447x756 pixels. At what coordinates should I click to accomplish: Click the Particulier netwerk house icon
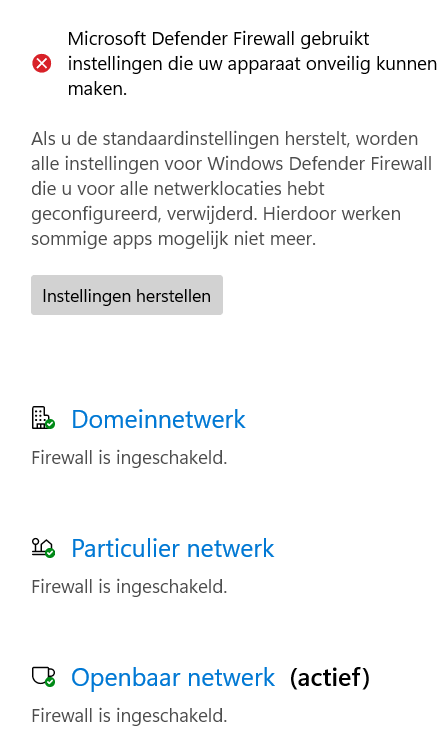click(43, 548)
